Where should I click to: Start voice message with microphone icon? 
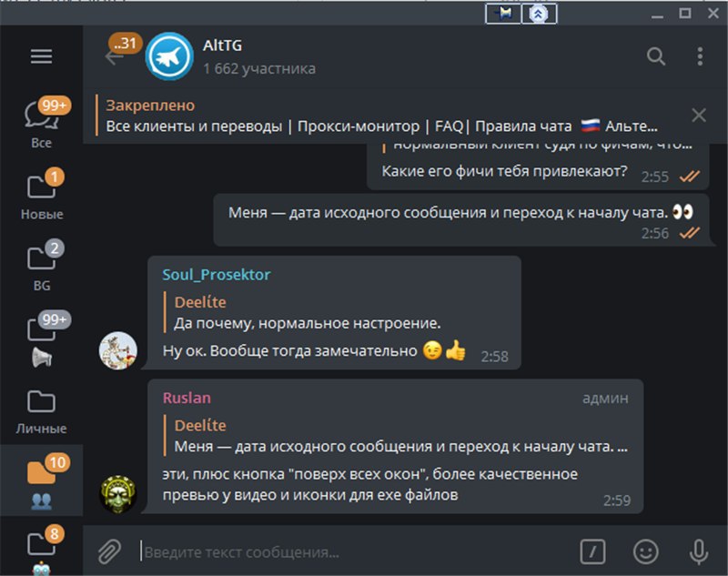(x=698, y=551)
